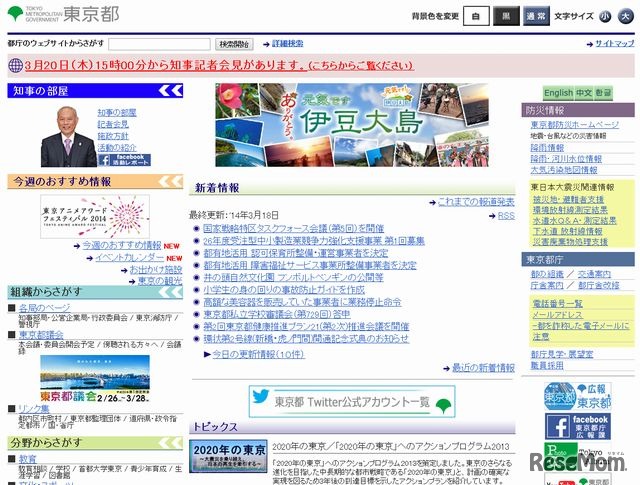Set background color to normal (通常)
This screenshot has width=640, height=485.
[x=536, y=16]
